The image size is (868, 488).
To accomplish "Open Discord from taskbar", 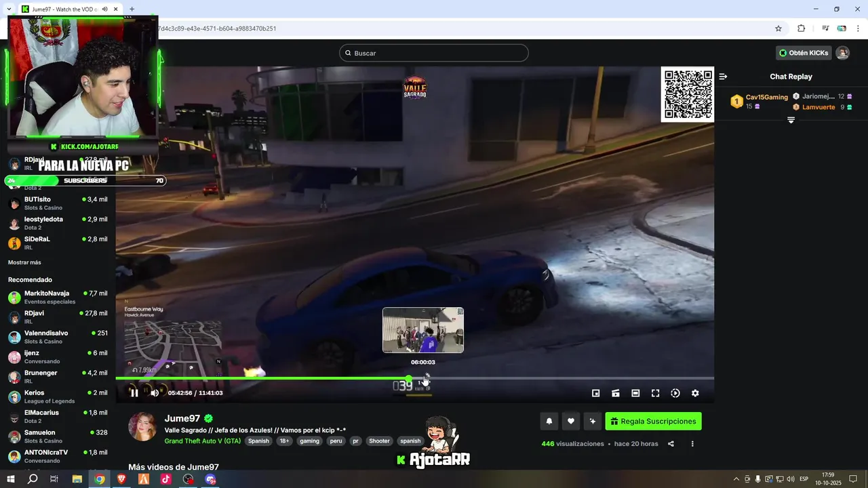I will tap(210, 479).
